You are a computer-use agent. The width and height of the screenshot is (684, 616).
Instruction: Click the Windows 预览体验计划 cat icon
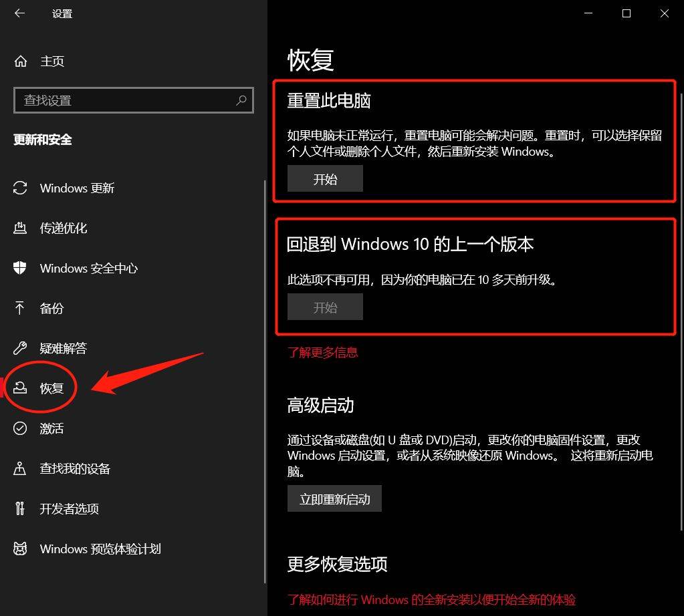click(20, 549)
